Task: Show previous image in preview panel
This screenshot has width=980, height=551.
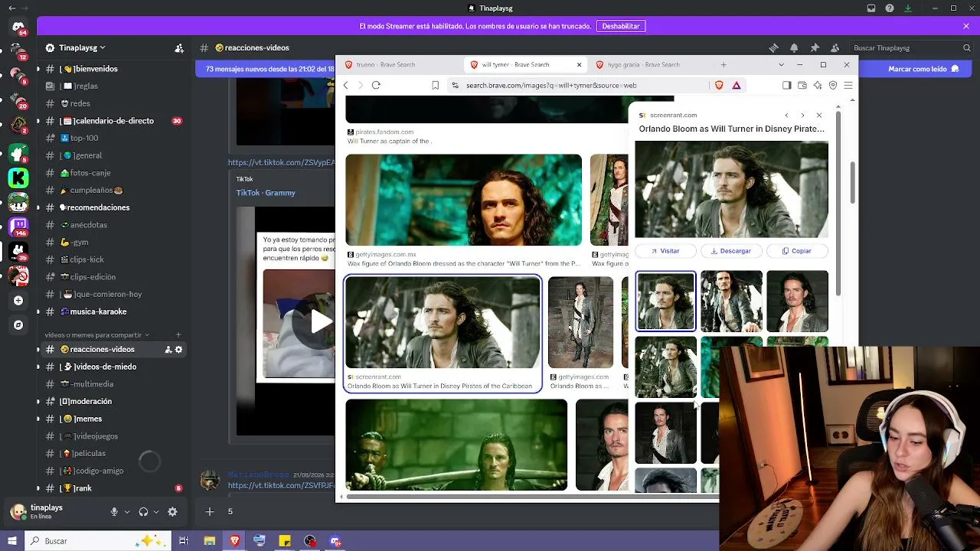Action: tap(786, 116)
